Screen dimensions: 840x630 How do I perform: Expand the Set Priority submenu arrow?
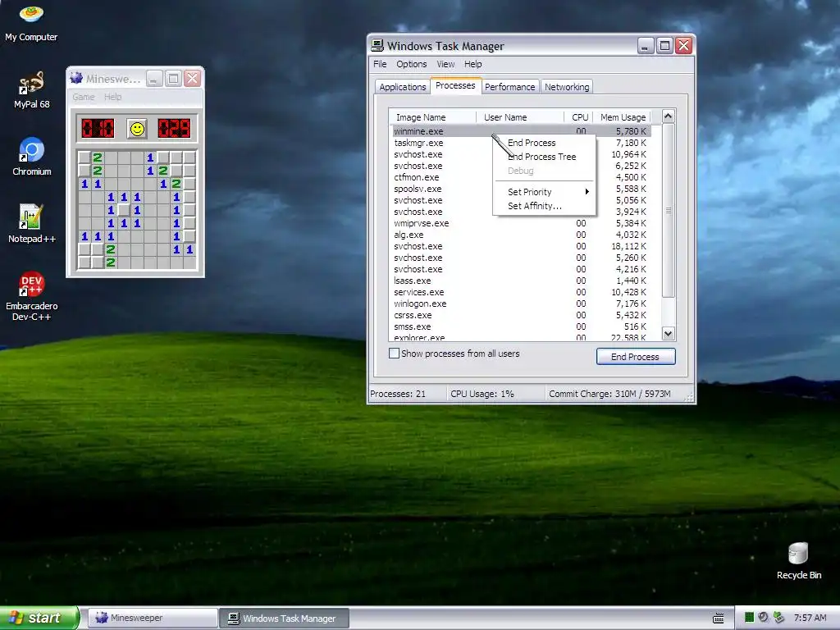pos(587,192)
